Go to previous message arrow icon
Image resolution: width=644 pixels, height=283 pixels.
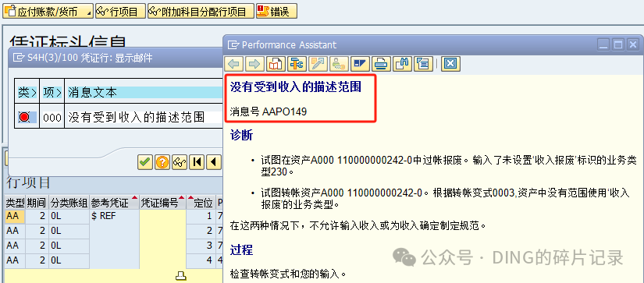click(x=214, y=162)
